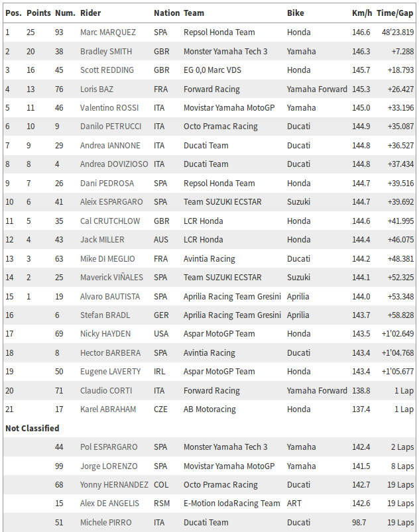The height and width of the screenshot is (532, 419).
Task: Open Bradley SMITH rider entry
Action: [106, 52]
